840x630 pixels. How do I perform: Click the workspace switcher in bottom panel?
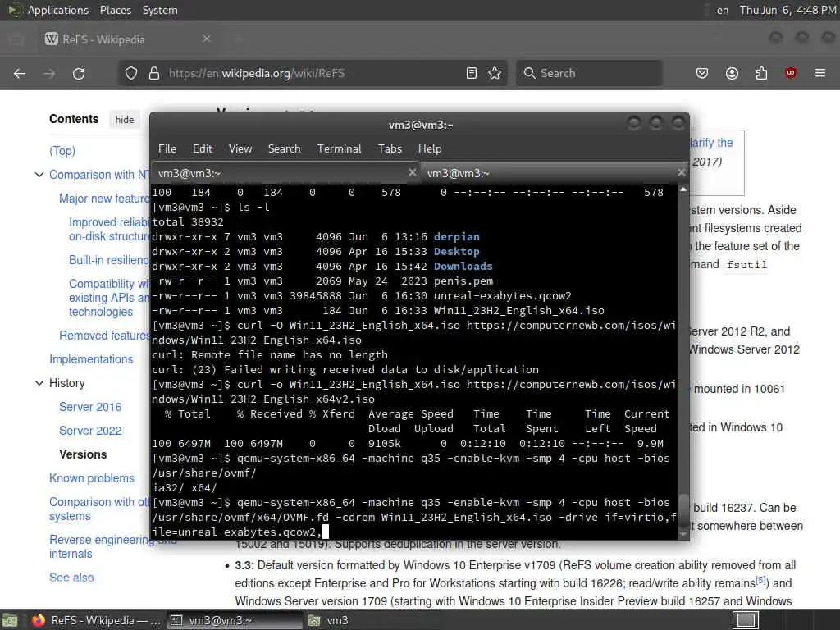pyautogui.click(x=746, y=620)
